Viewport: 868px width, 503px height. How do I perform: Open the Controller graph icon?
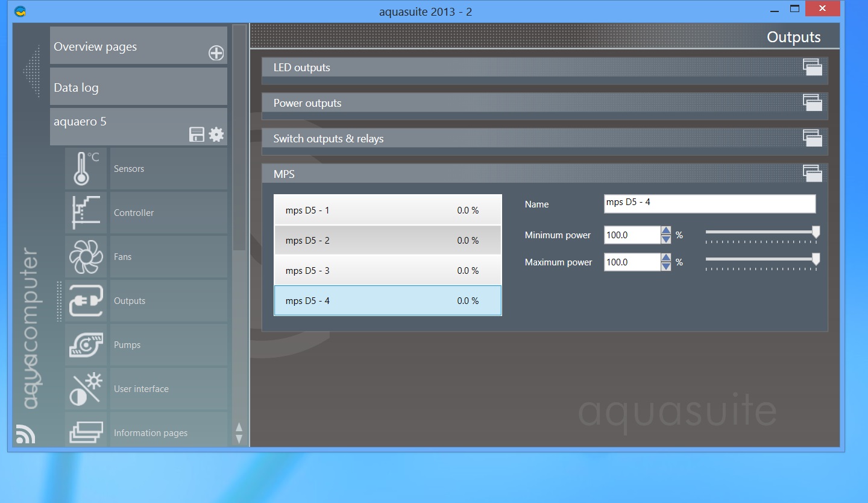pos(86,212)
